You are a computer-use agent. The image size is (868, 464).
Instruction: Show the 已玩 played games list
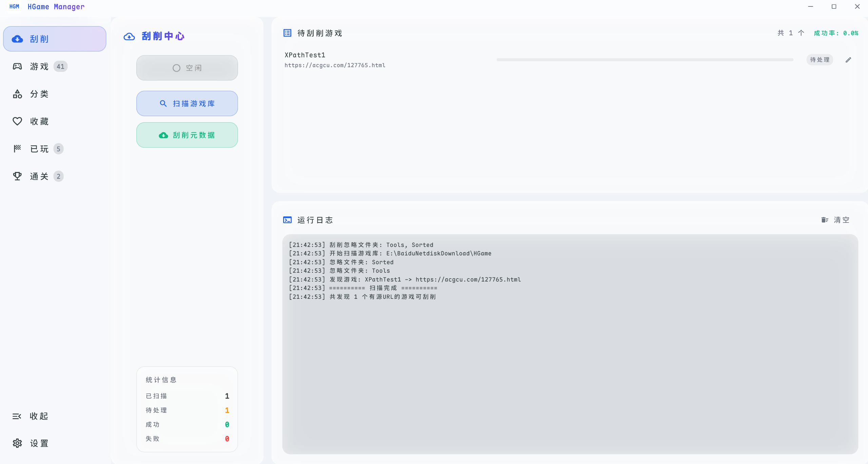pyautogui.click(x=55, y=149)
